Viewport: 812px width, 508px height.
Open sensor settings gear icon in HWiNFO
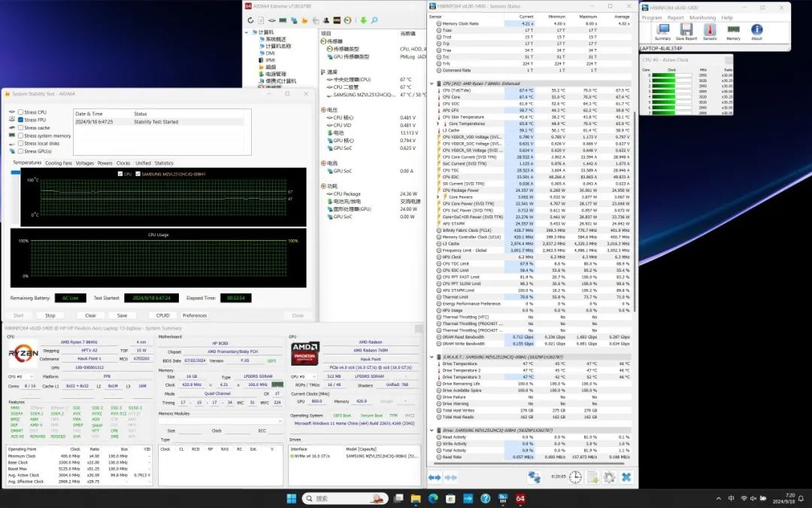(x=609, y=477)
